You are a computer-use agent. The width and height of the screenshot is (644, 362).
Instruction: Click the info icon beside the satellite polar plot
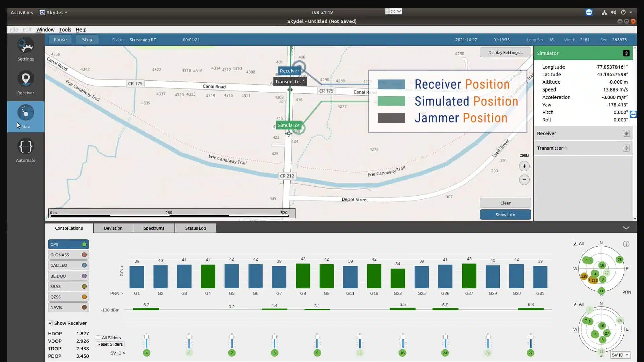pyautogui.click(x=626, y=244)
